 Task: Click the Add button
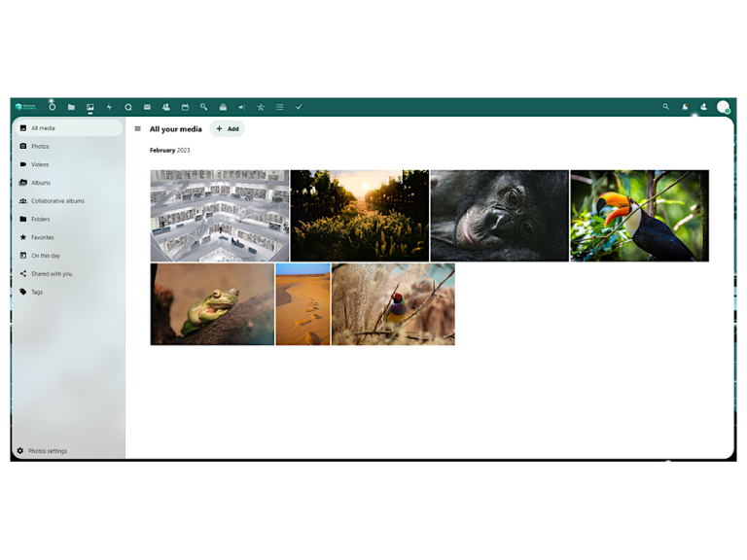pyautogui.click(x=228, y=128)
